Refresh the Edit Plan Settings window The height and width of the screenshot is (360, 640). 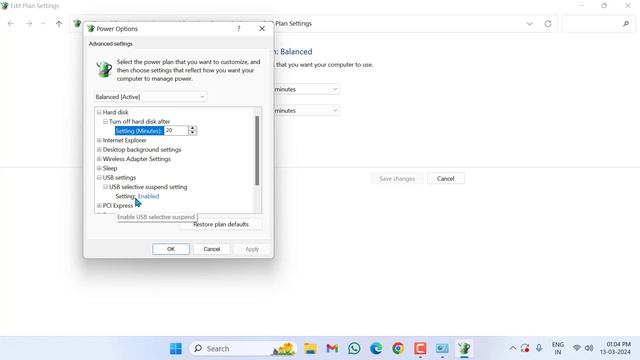548,24
